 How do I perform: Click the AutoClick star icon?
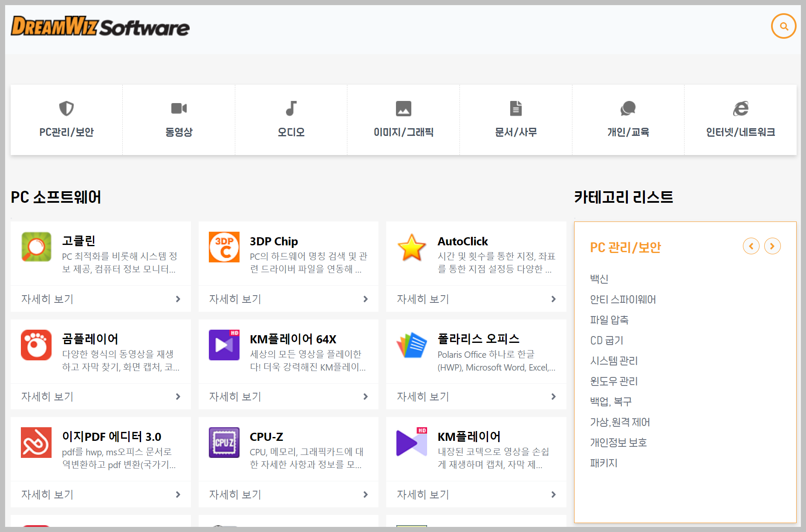click(x=412, y=247)
